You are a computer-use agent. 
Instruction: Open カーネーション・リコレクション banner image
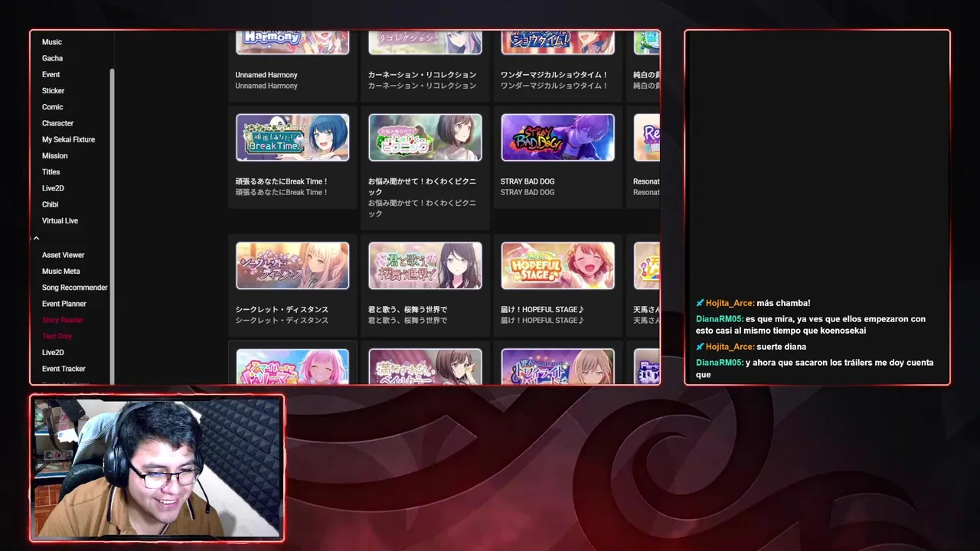(425, 43)
